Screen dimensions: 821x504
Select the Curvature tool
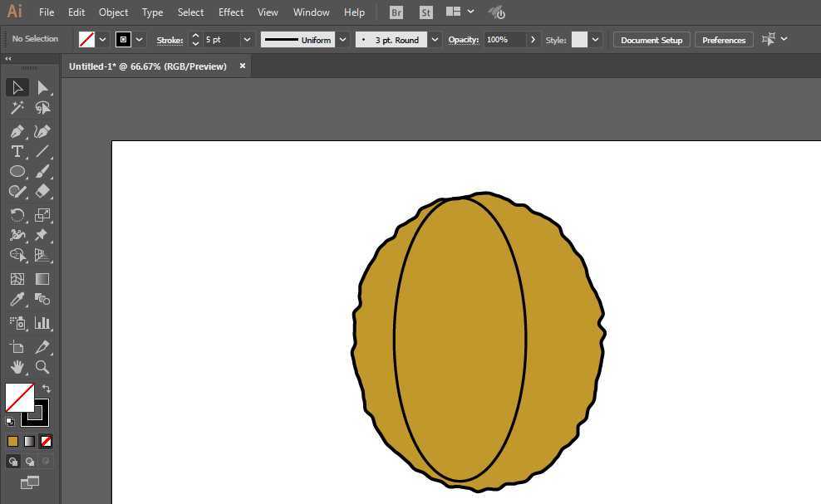point(42,131)
